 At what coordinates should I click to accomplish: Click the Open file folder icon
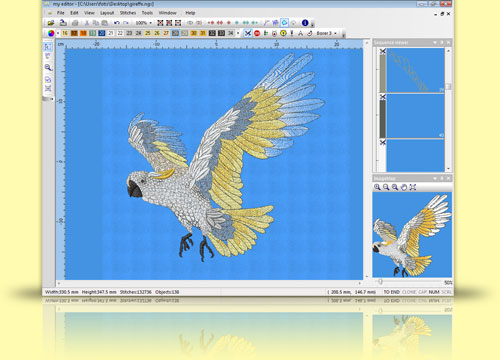[x=51, y=23]
